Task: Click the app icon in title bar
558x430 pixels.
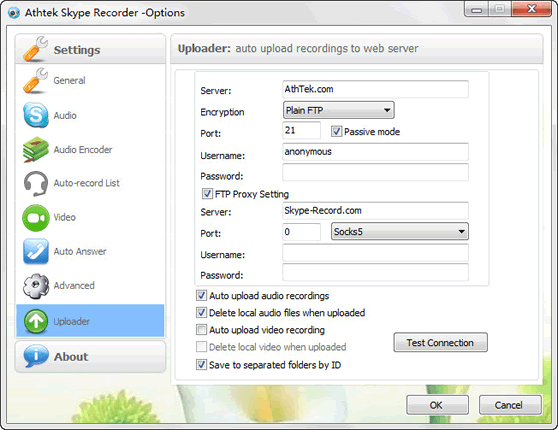Action: point(14,13)
